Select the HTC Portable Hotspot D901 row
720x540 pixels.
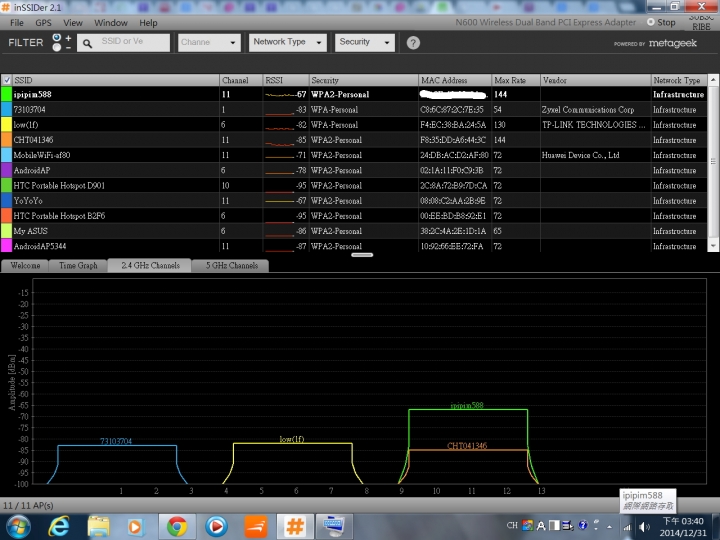click(354, 185)
